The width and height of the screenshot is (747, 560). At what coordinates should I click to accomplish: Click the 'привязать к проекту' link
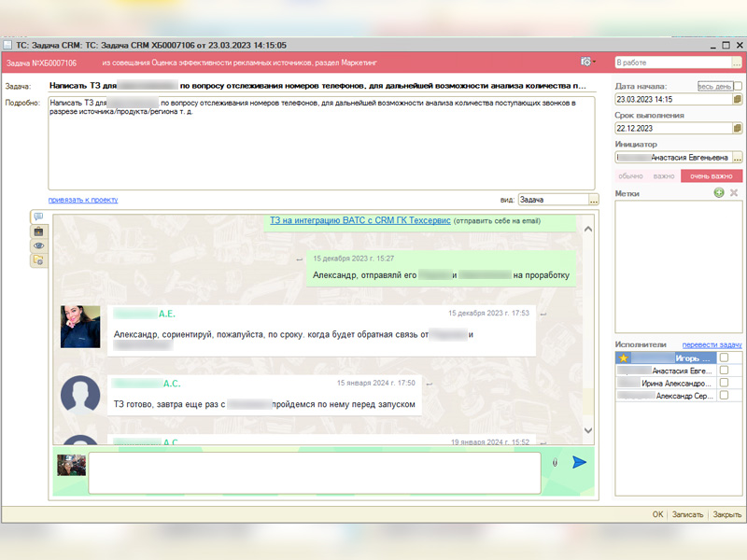tap(83, 200)
